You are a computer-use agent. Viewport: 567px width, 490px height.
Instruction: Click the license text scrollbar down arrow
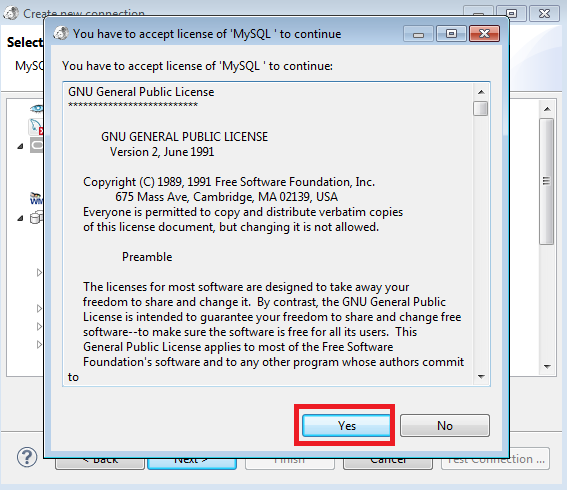481,376
